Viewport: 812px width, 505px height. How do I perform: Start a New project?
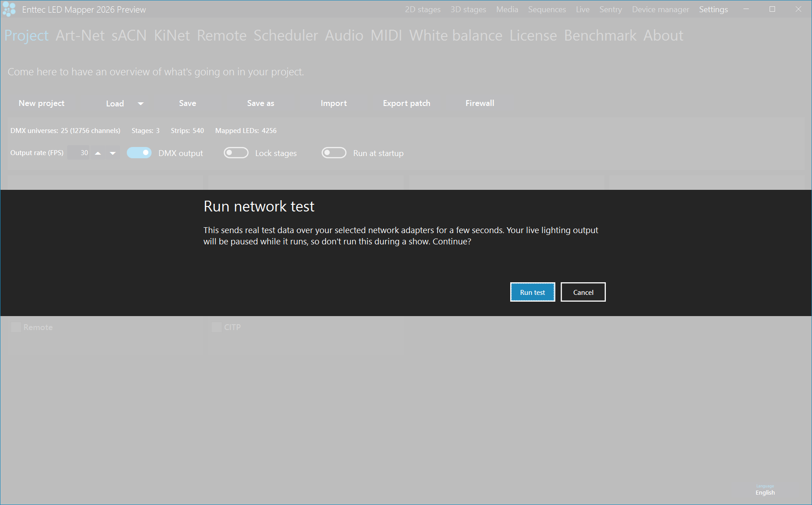coord(42,103)
